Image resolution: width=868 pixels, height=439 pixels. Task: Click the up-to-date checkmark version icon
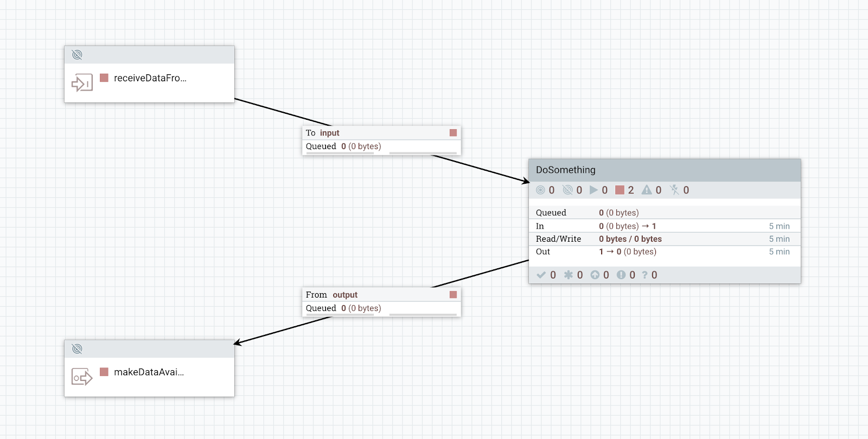pos(541,275)
